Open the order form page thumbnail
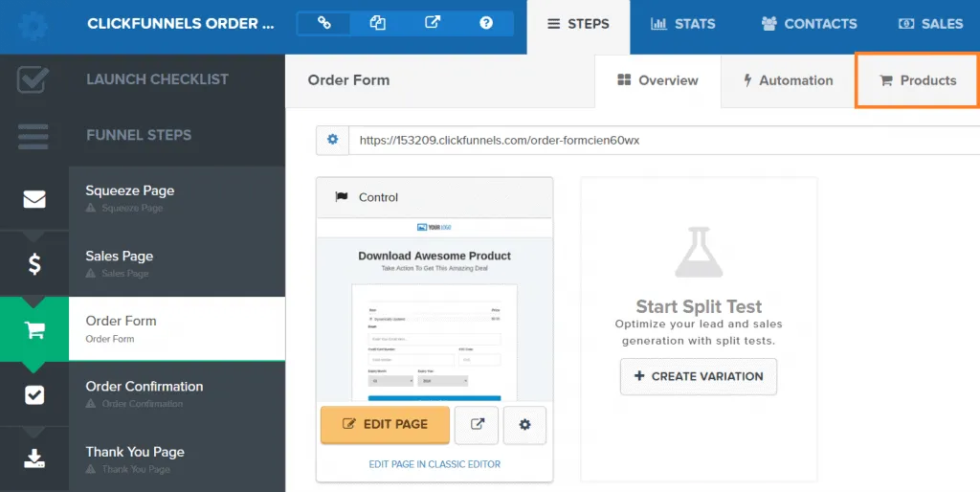Viewport: 980px width, 492px height. [434, 310]
